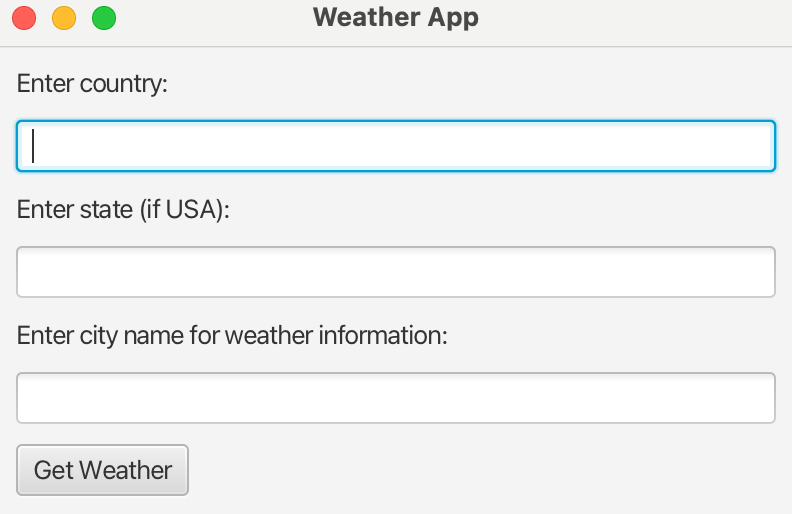Viewport: 792px width, 514px height.
Task: Click empty area right of Get Weather button
Action: click(480, 470)
